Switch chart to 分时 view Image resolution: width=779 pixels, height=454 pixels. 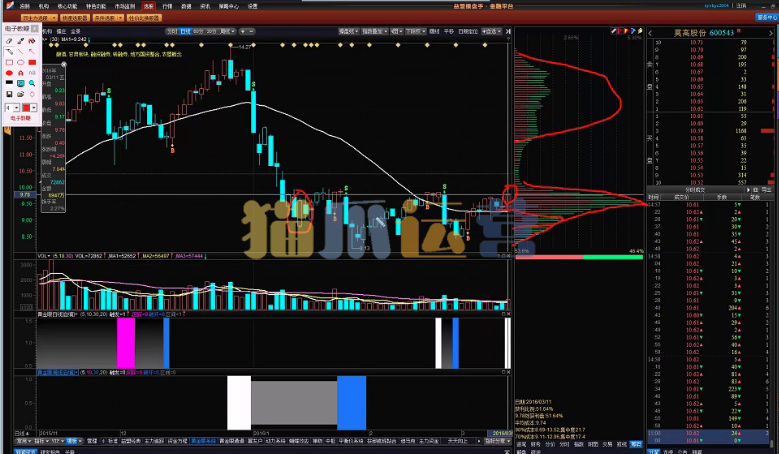172,31
